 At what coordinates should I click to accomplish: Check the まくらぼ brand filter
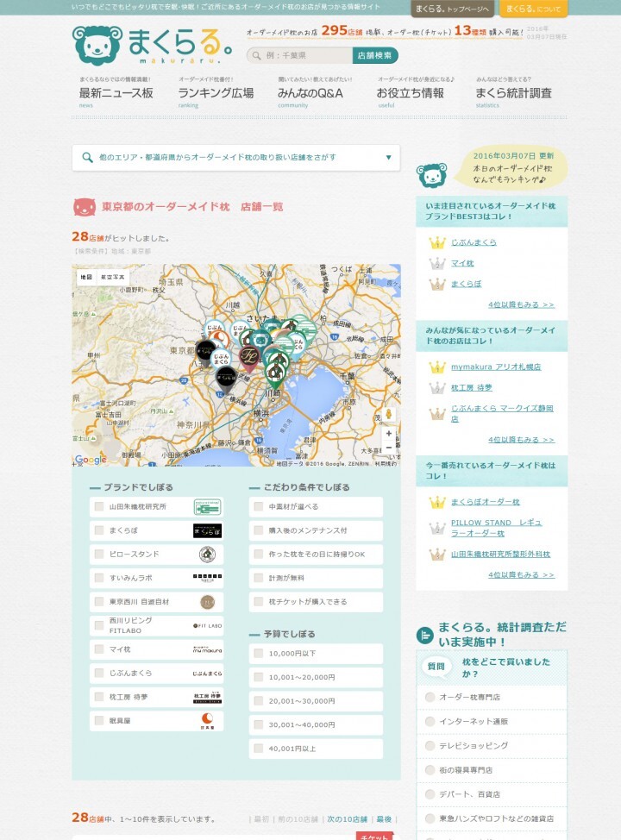99,530
